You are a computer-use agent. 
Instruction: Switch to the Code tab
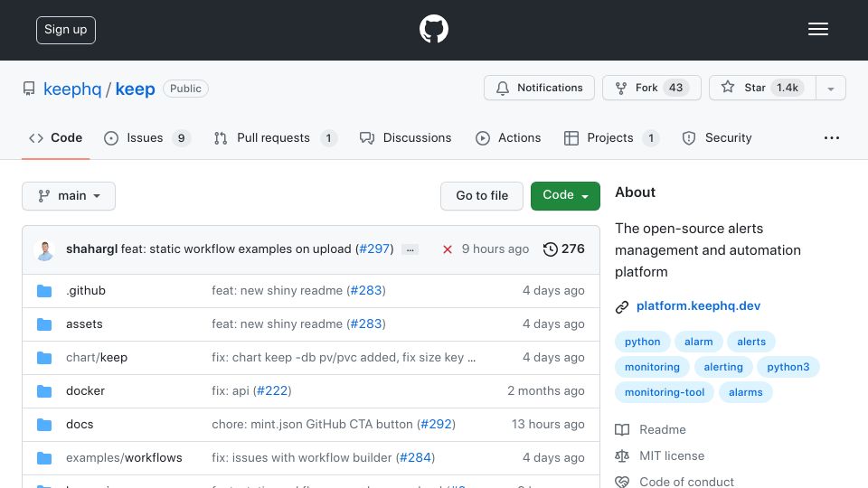coord(55,137)
